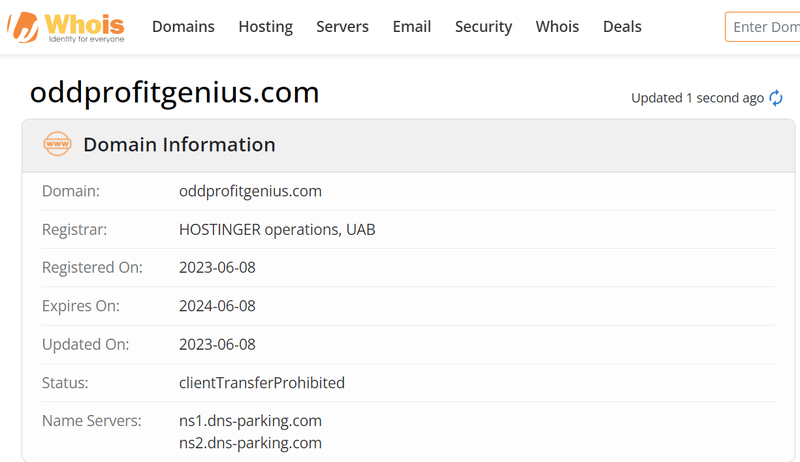Open the Deals menu item
Screen dimensions: 800x462
click(x=622, y=27)
